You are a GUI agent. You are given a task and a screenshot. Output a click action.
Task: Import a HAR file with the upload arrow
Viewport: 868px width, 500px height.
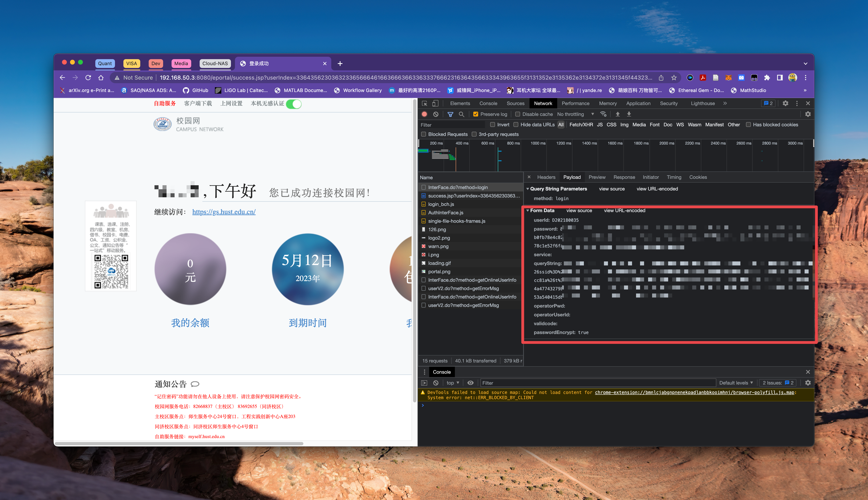coord(618,114)
